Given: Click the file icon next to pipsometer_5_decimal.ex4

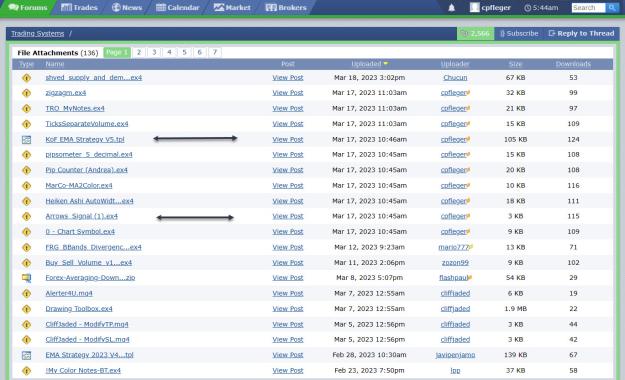Looking at the screenshot, I should 26,155.
